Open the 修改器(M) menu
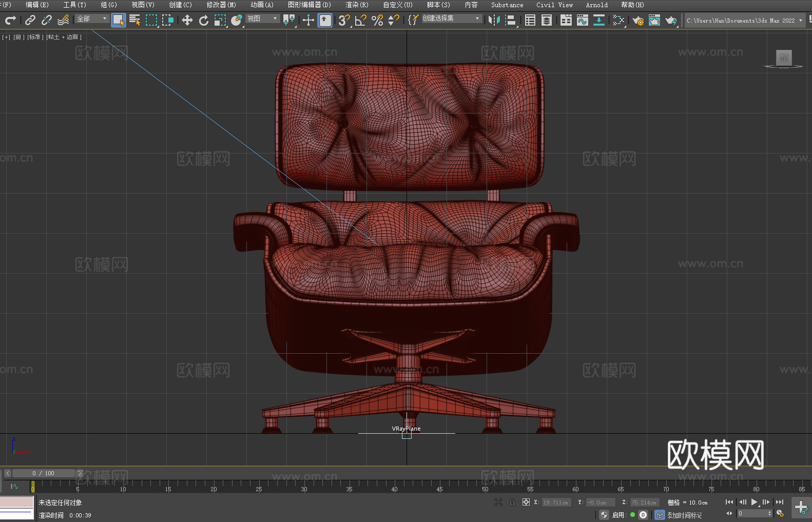 click(x=221, y=5)
